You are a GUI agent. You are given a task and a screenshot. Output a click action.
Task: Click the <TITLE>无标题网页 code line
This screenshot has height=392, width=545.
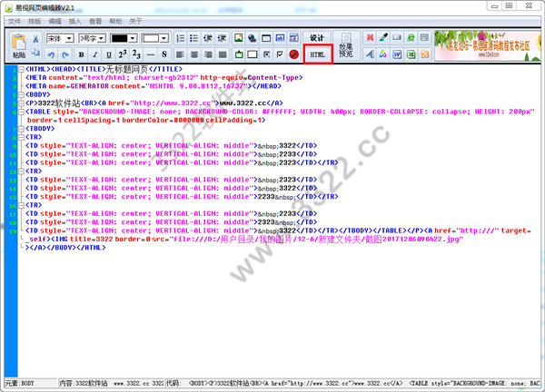pos(104,69)
